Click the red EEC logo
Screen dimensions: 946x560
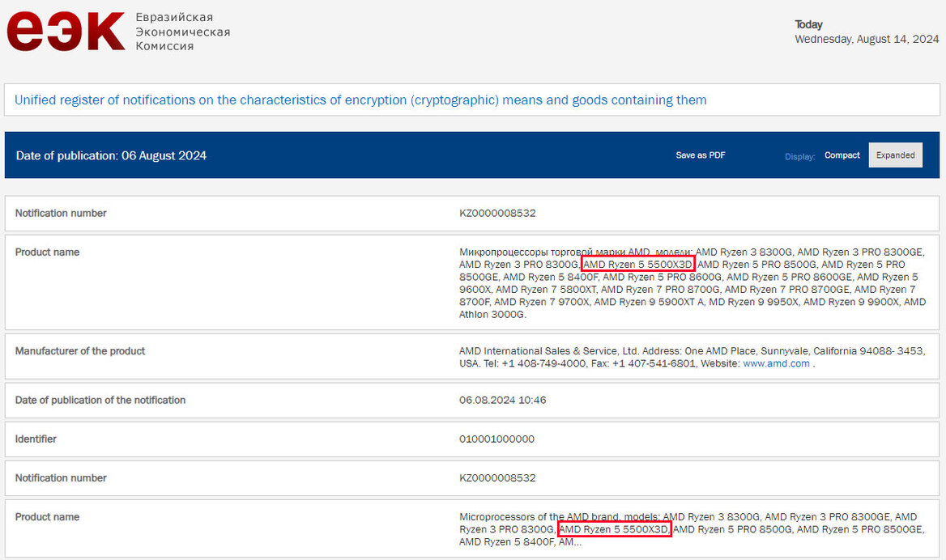point(66,32)
